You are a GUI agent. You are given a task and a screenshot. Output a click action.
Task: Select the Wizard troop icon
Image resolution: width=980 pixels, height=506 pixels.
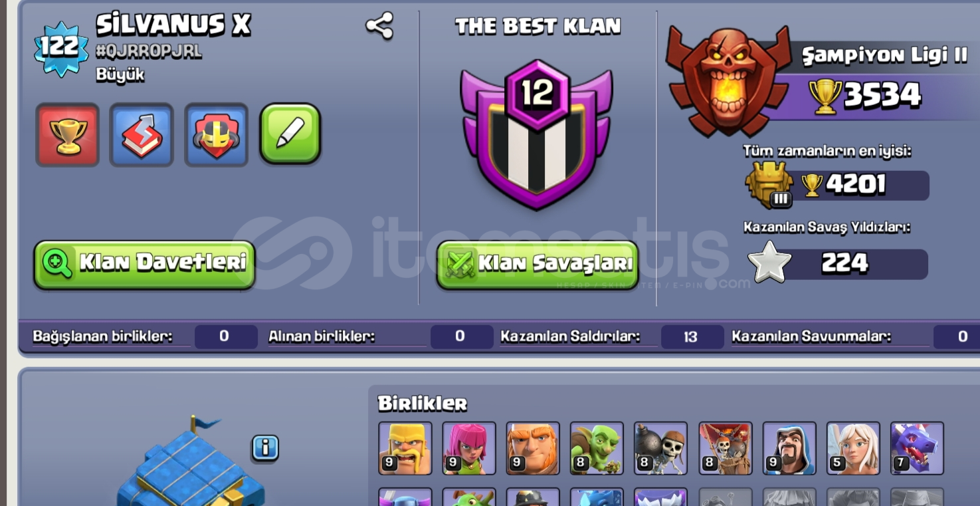click(789, 448)
